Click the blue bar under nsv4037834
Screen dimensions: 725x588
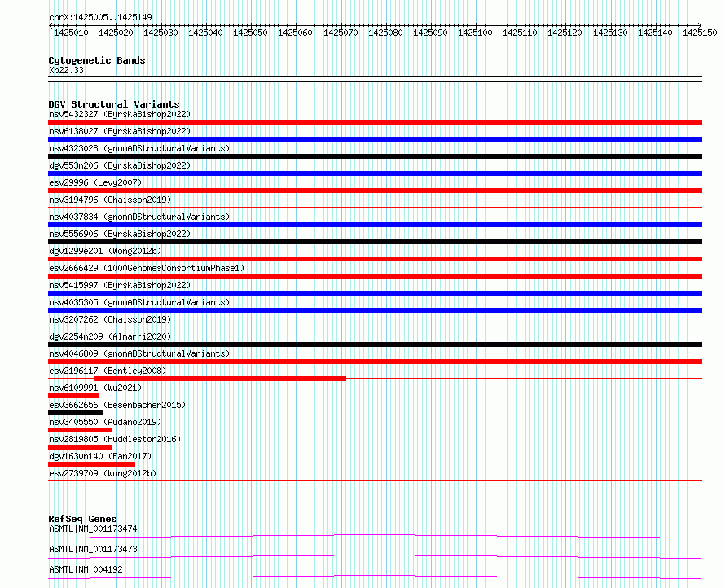(x=375, y=225)
